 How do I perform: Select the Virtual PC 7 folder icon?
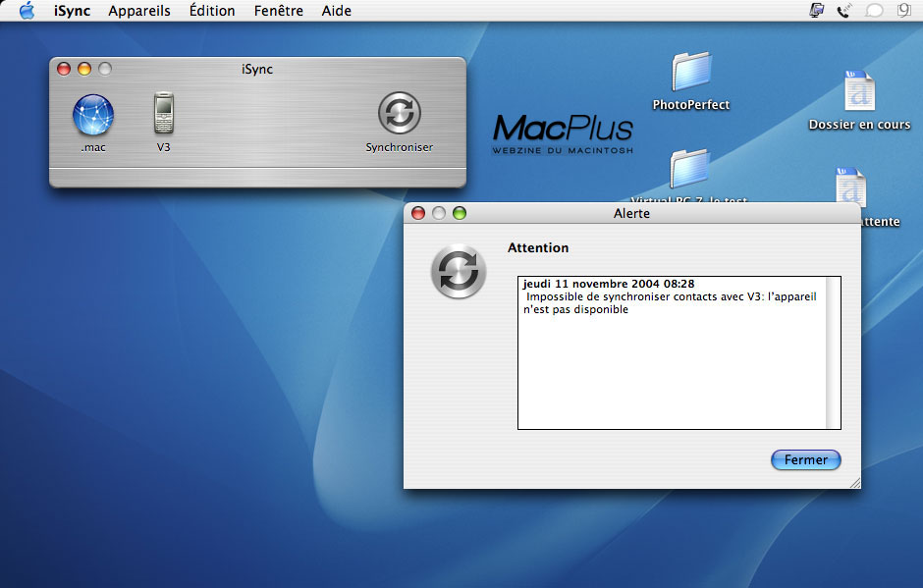[x=688, y=169]
